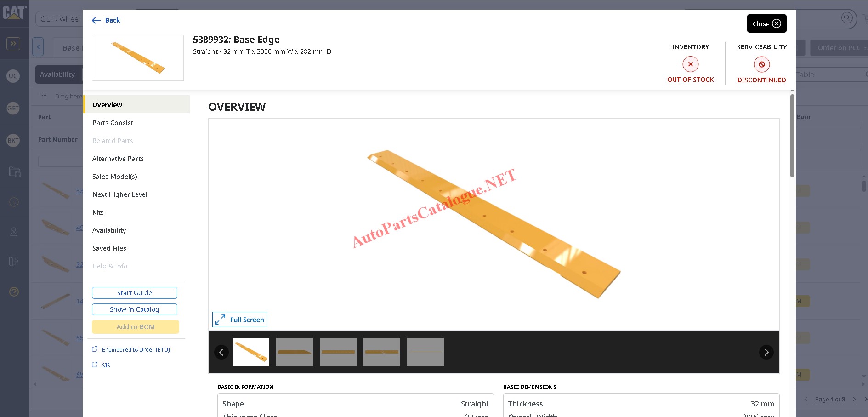868x417 pixels.
Task: Select the second thumbnail in the carousel
Action: point(295,352)
